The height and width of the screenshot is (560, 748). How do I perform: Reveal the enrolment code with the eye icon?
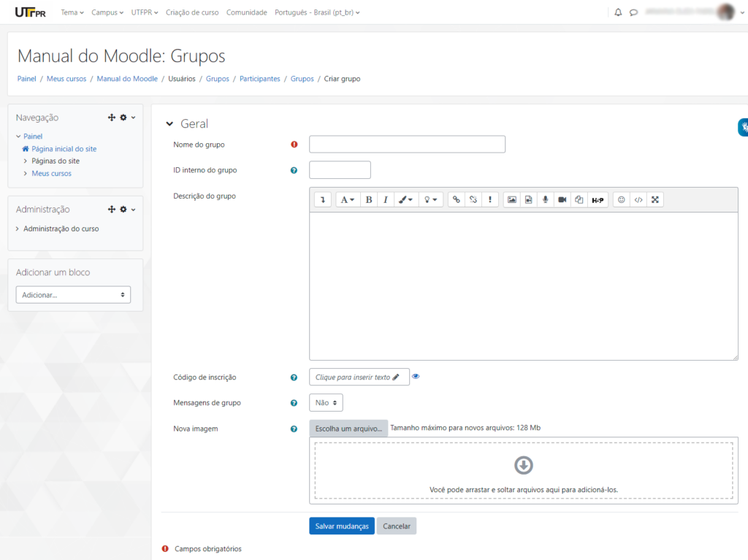[x=416, y=376]
